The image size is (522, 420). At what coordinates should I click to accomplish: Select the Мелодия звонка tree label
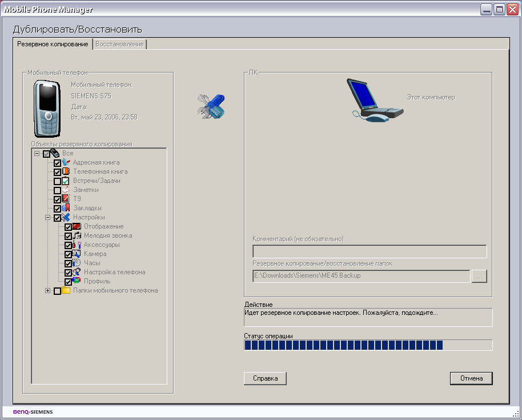108,235
